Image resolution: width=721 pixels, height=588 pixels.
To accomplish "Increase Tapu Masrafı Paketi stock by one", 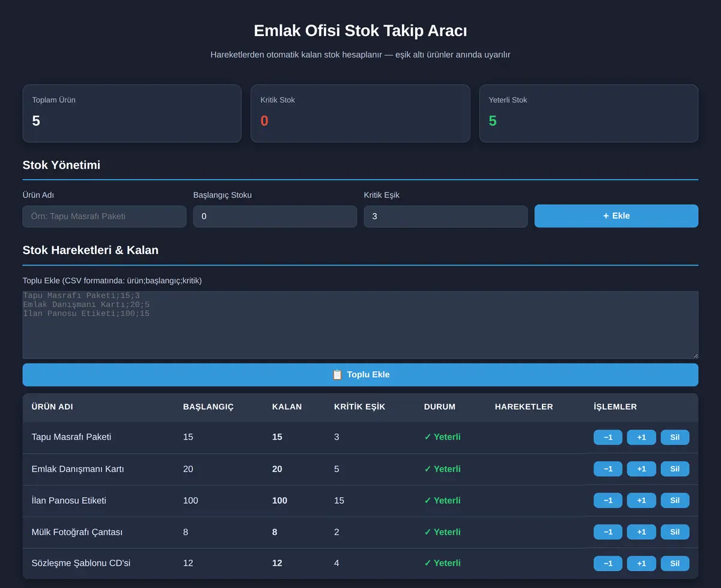I will (642, 437).
